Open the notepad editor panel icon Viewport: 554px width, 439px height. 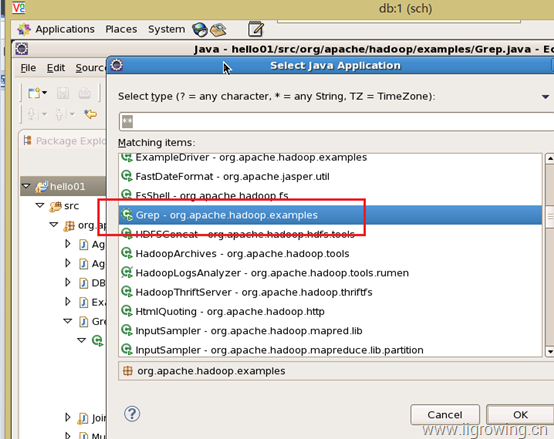(x=256, y=29)
